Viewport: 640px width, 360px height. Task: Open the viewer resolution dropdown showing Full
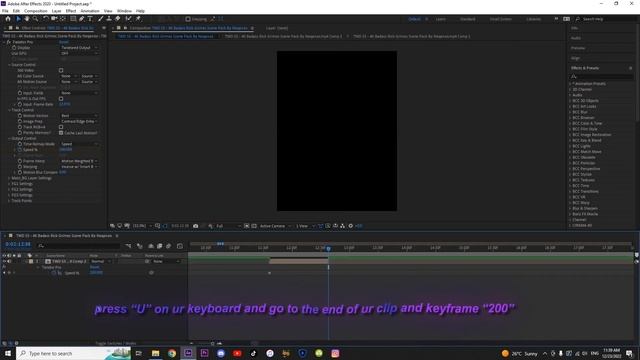(x=228, y=226)
